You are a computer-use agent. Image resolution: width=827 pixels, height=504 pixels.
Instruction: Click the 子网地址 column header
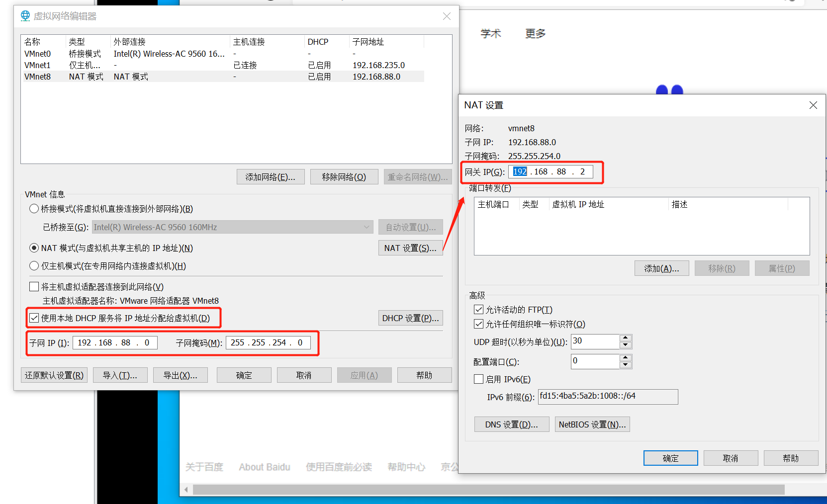tap(387, 42)
